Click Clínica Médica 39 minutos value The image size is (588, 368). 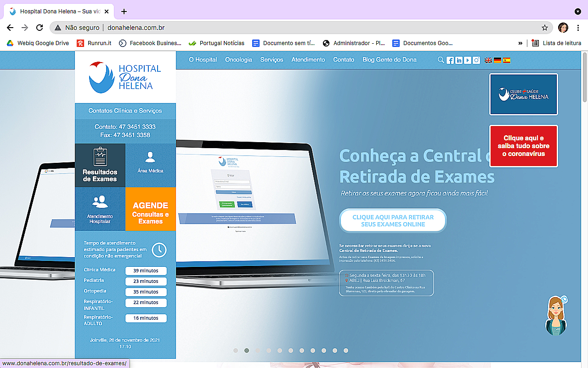pos(146,270)
